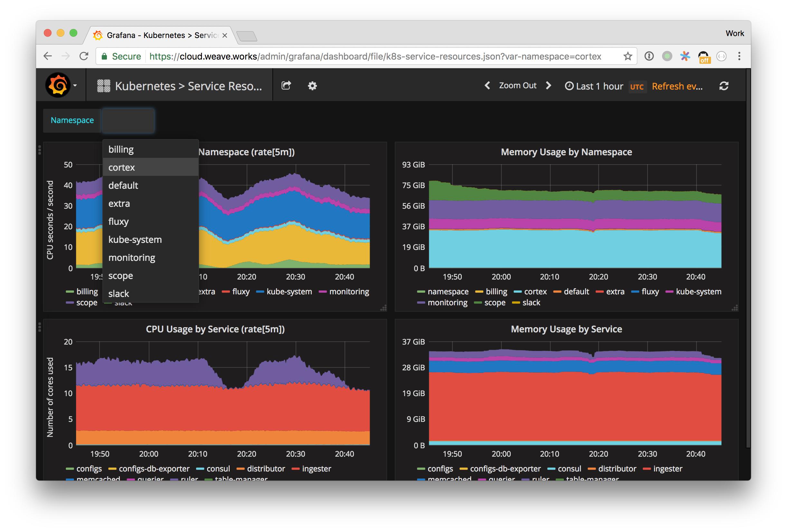Bookmark page with star icon

coord(628,56)
